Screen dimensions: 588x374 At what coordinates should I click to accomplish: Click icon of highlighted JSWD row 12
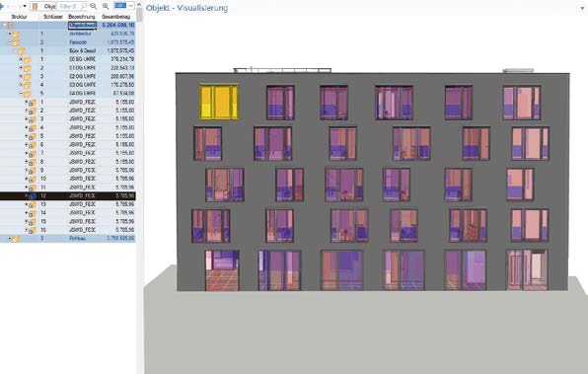pos(33,195)
